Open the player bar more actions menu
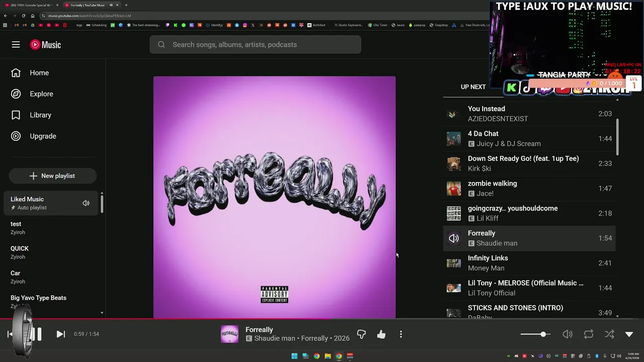Viewport: 644px width, 362px height. pos(401,334)
